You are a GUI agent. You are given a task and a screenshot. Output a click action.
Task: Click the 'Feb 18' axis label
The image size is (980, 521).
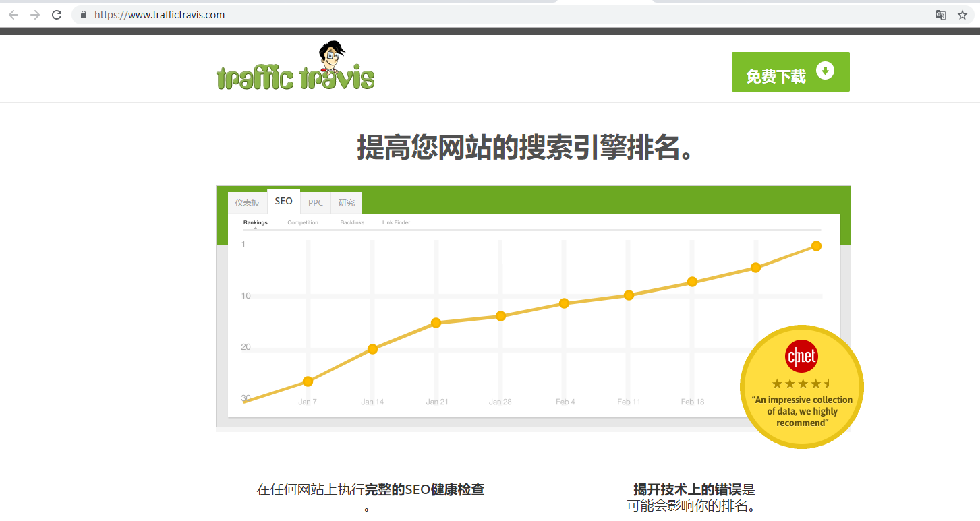[693, 402]
